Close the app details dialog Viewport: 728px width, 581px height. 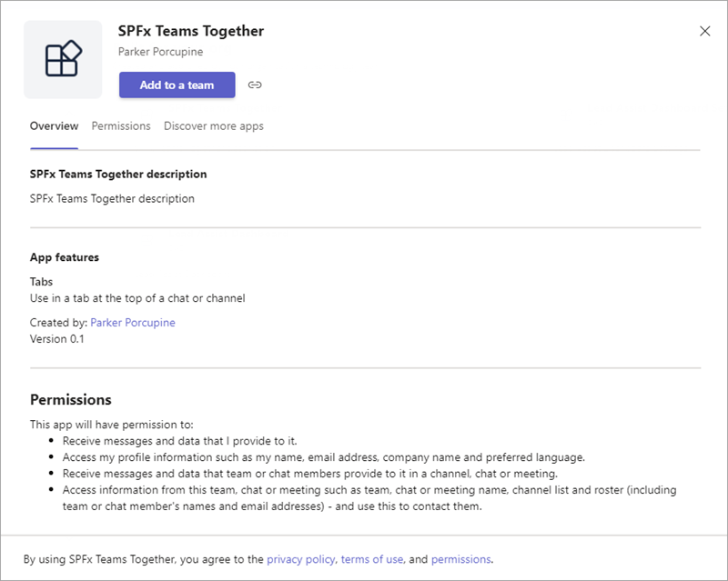(705, 30)
